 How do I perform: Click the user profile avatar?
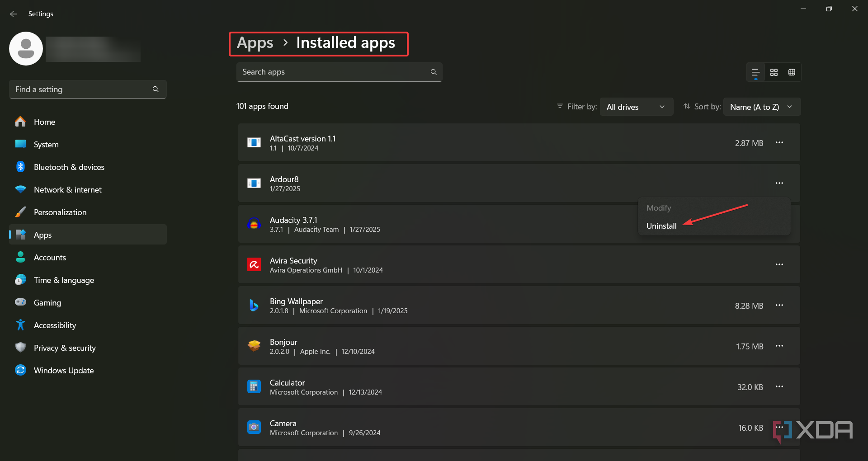(x=26, y=48)
